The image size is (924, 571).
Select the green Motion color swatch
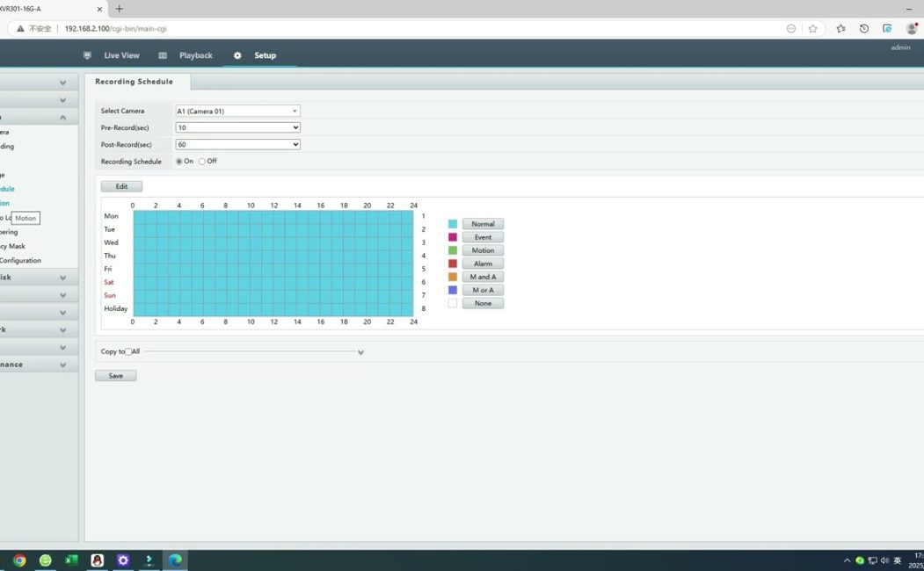[453, 250]
